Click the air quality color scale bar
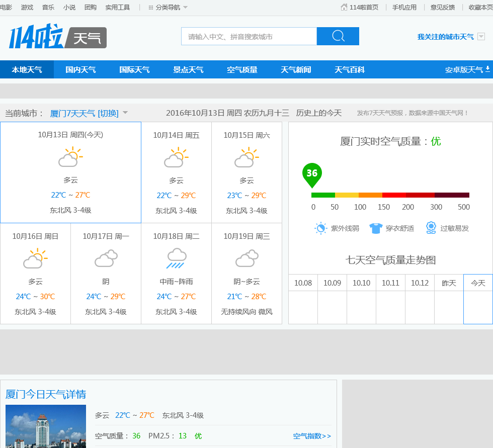 [390, 195]
